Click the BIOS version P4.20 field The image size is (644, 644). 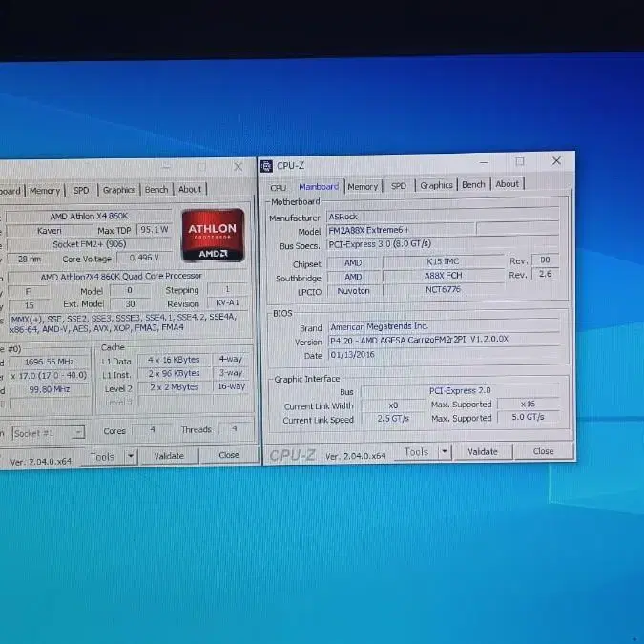tap(444, 340)
